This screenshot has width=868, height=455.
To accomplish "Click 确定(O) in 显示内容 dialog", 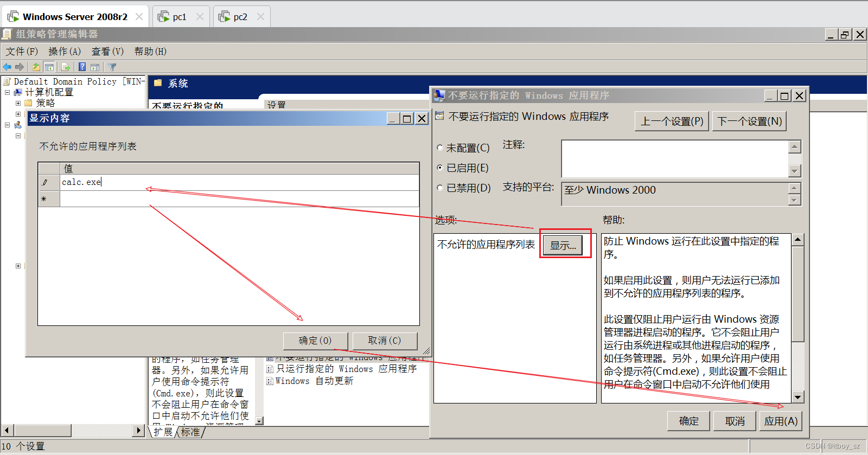I will pos(315,341).
